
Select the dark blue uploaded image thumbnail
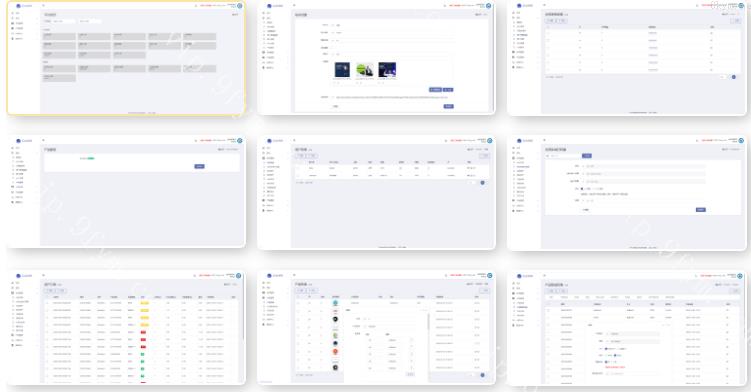(342, 70)
